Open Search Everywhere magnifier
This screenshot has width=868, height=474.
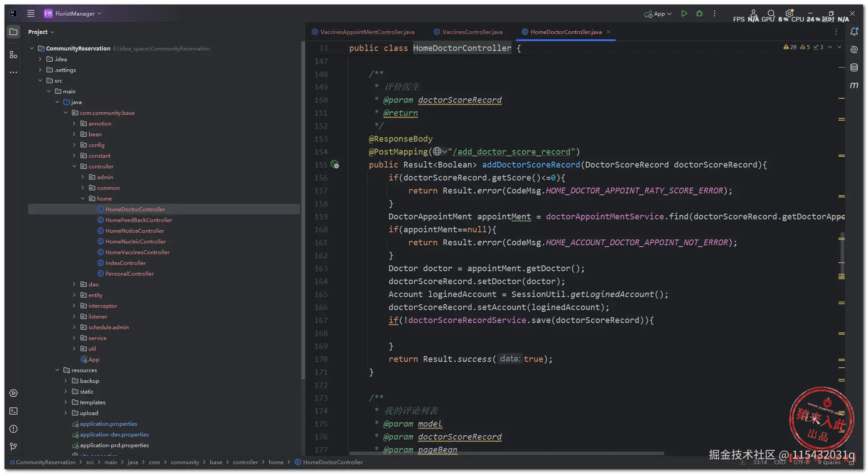[771, 13]
